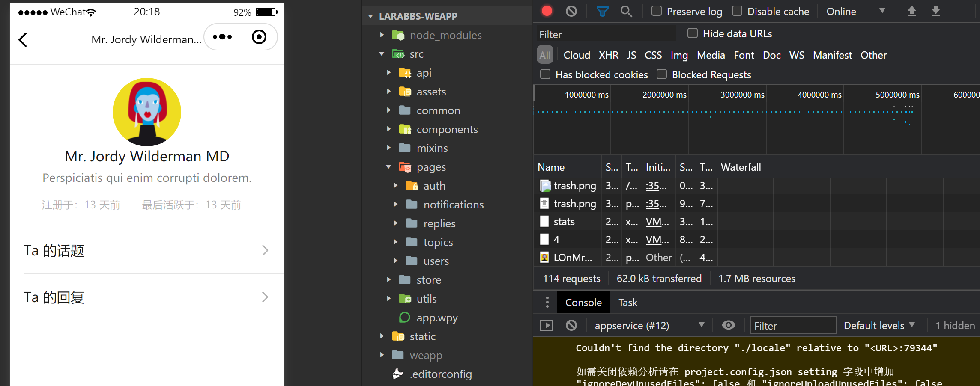Screen dimensions: 980x386
Task: Open the appservice (#12) context dropdown
Action: coord(649,325)
